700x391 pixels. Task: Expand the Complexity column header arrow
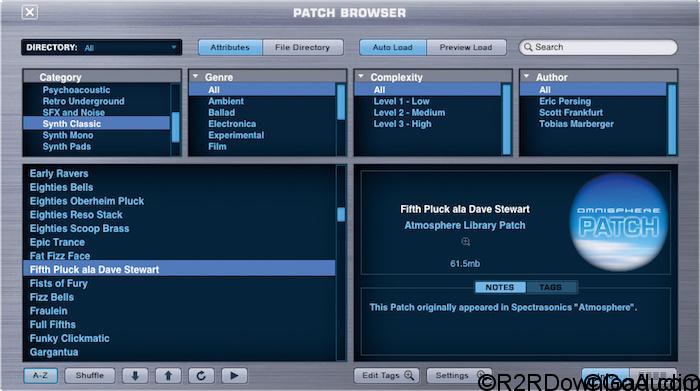361,77
